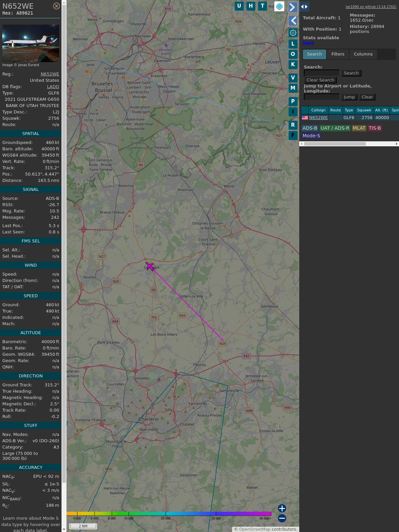This screenshot has height=532, width=399.
Task: Open the aircraft photo thumbnail
Action: click(x=31, y=43)
